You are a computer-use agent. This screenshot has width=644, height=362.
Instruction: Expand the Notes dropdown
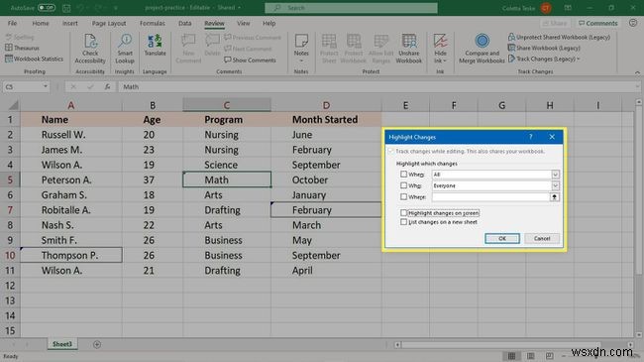coord(301,60)
